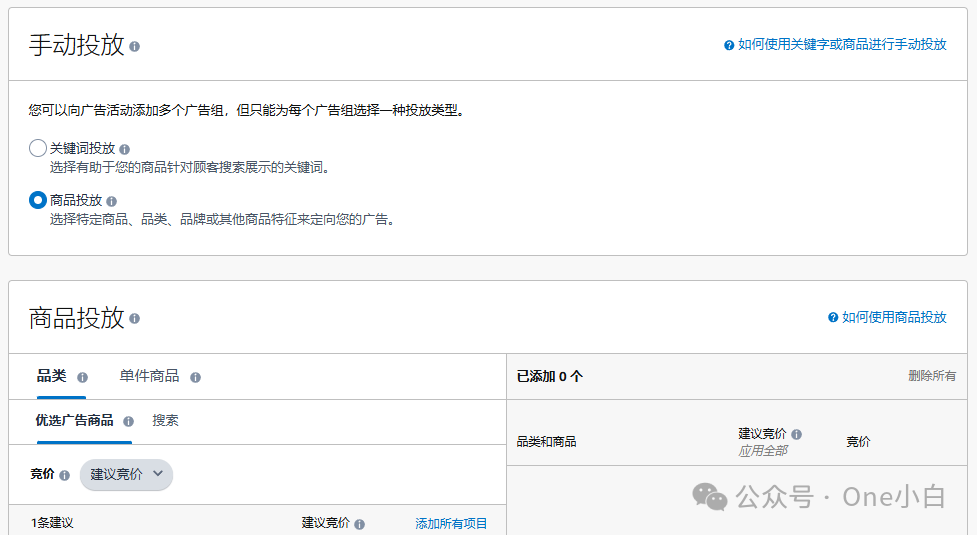
Task: Select the 商品投放 radio button
Action: coord(38,200)
